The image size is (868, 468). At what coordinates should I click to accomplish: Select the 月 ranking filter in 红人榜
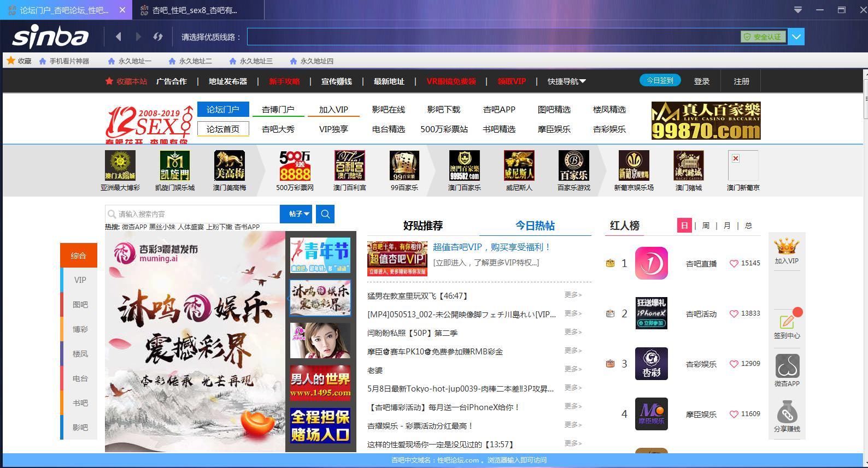coord(727,226)
